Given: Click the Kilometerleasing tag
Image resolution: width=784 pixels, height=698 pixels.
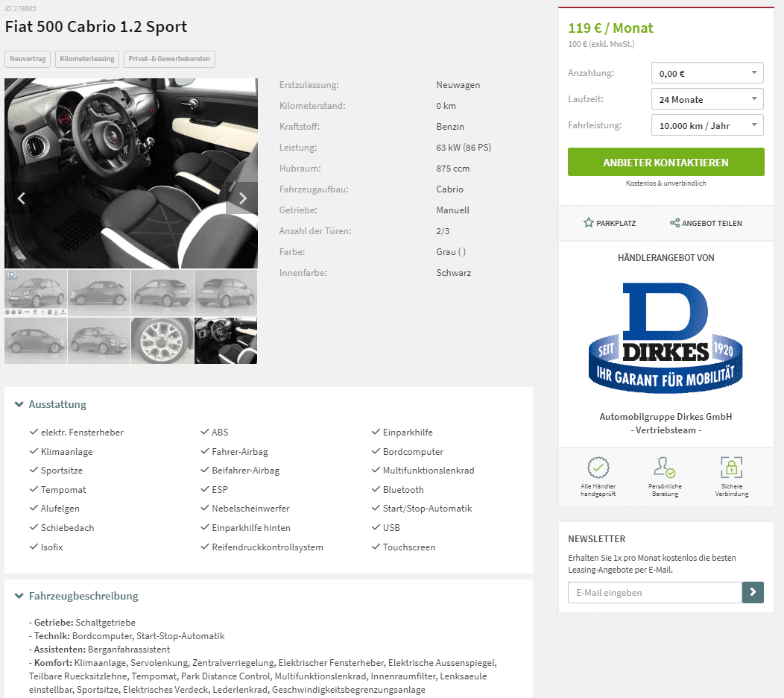Looking at the screenshot, I should click(87, 59).
